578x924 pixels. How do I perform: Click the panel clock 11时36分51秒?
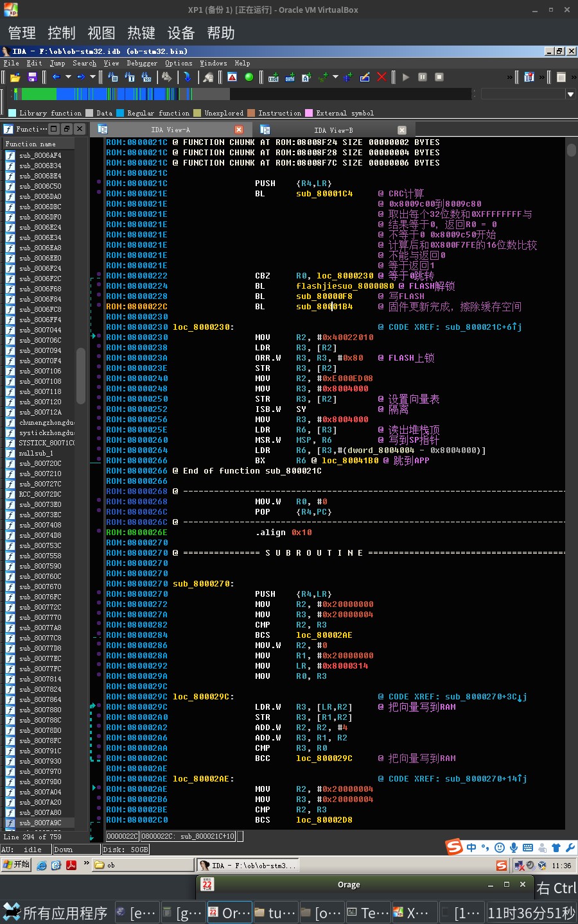532,912
